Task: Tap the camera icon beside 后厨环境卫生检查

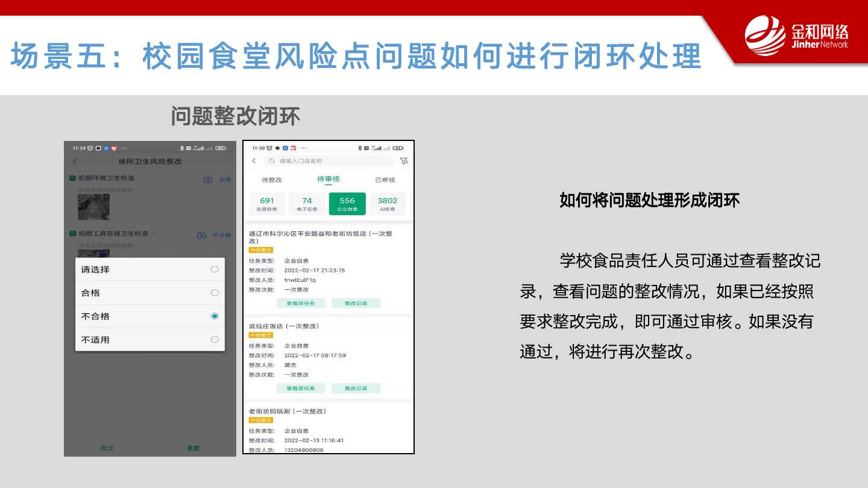Action: (208, 180)
